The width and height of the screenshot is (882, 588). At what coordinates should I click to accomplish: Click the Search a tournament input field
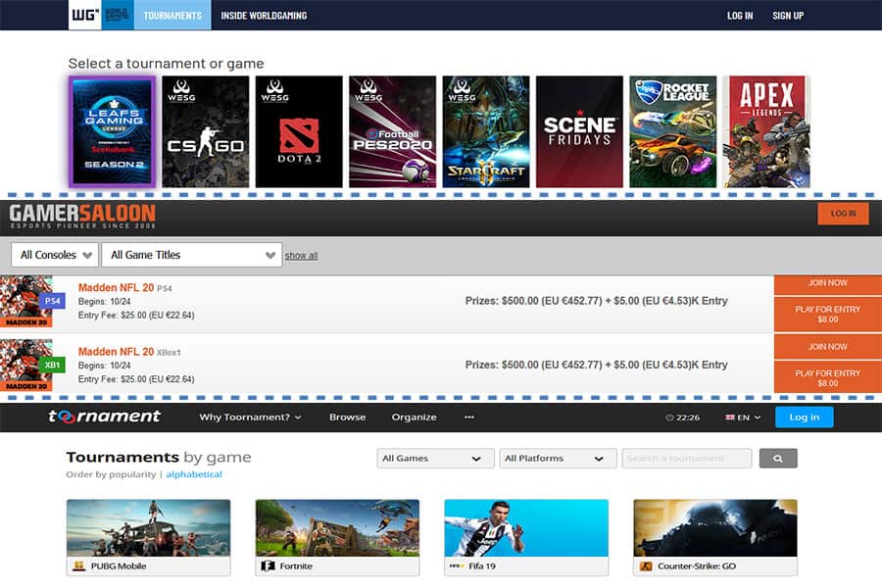[688, 459]
